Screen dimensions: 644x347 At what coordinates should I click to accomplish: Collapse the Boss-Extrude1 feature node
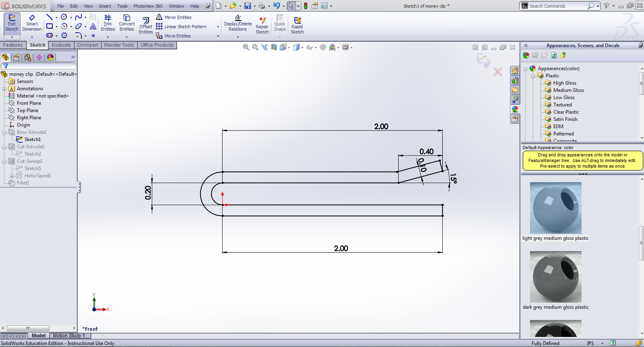(4, 133)
